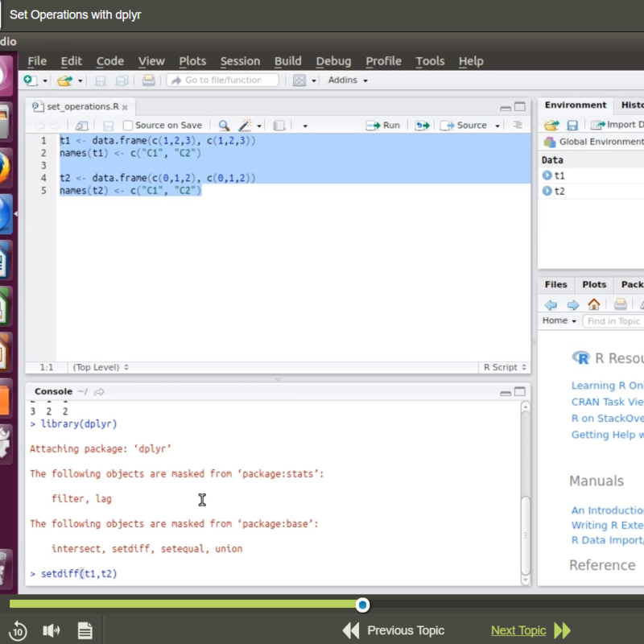Click the Run button
Image resolution: width=644 pixels, height=644 pixels.
383,126
